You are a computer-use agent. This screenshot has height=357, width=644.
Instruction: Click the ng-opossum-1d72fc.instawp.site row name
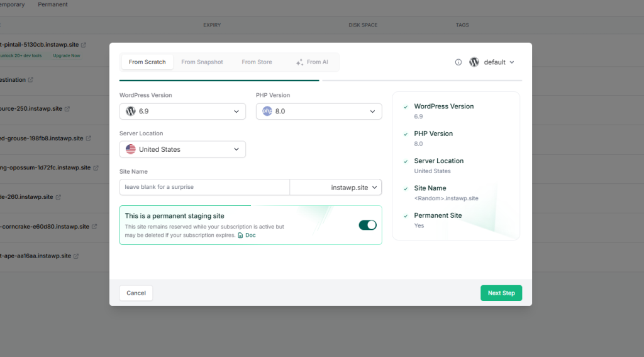click(x=45, y=167)
